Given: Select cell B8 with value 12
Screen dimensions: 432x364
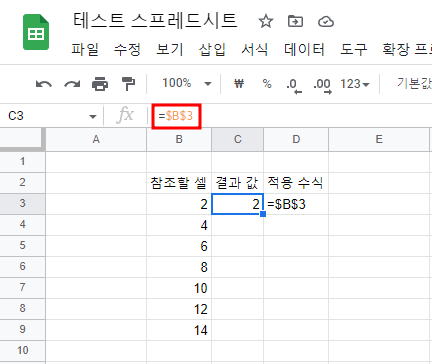Looking at the screenshot, I should [179, 309].
